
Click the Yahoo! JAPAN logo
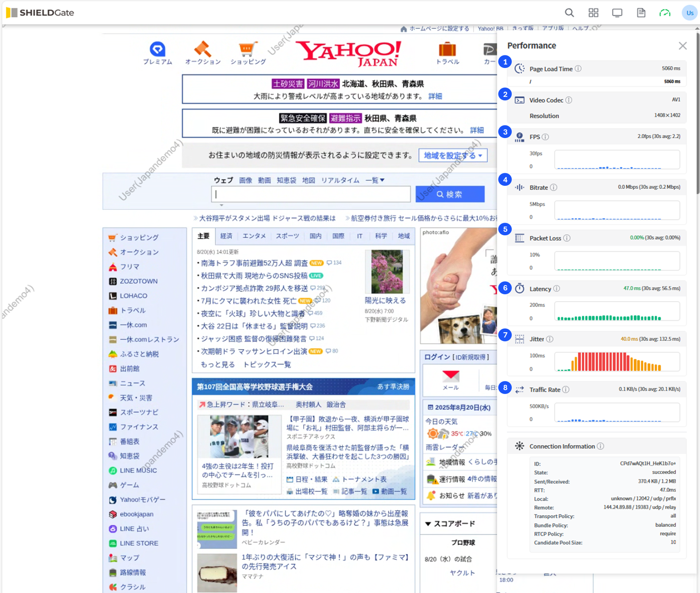pos(349,54)
